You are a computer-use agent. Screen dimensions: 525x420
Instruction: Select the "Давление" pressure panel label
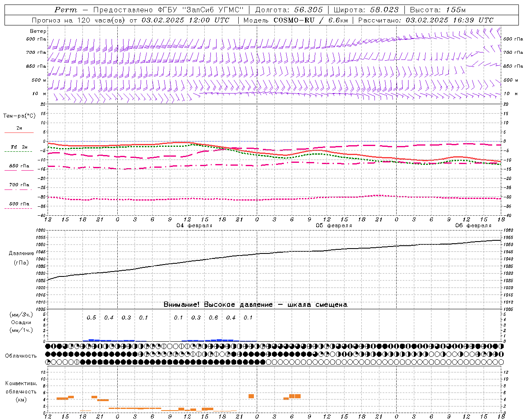21,253
